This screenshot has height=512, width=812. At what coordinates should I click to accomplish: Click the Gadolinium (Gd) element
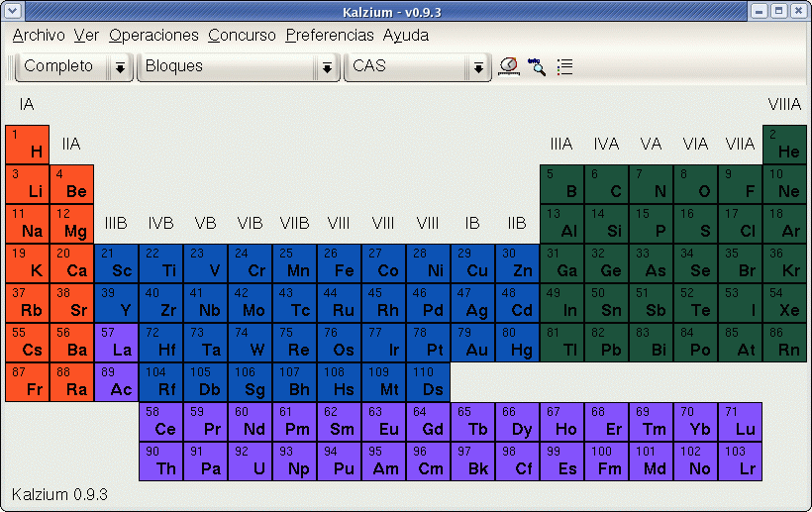(x=428, y=422)
